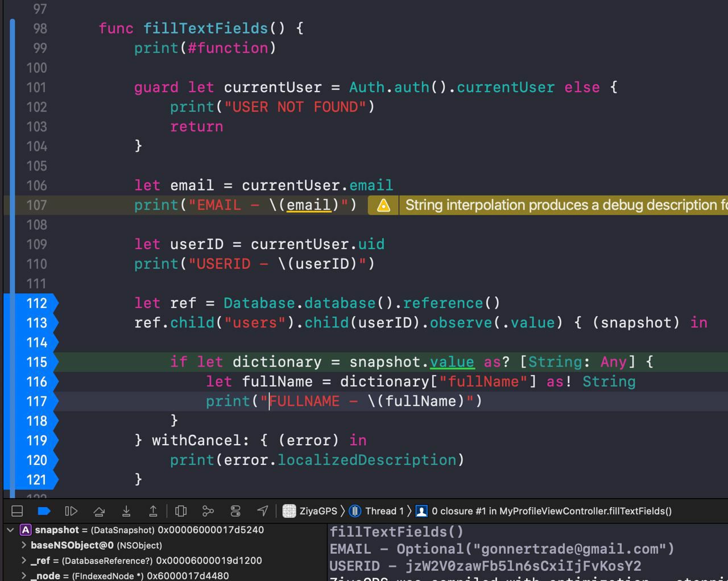728x581 pixels.
Task: Open the string interpolation warning message
Action: (x=566, y=205)
